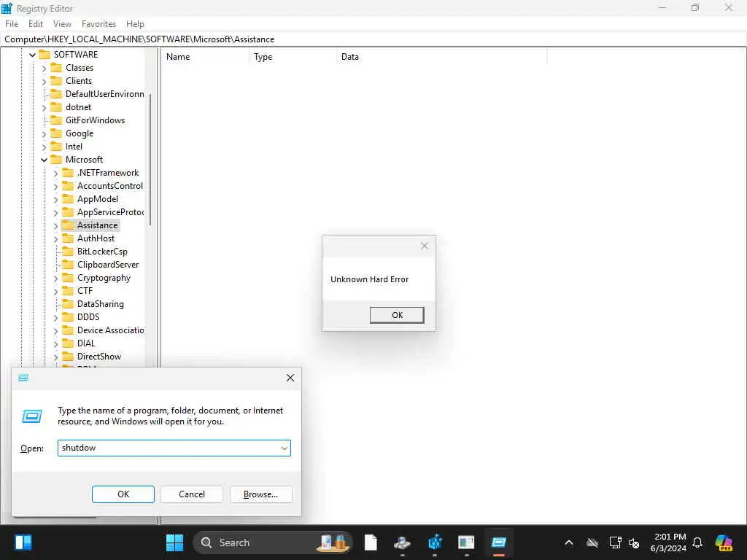Image resolution: width=747 pixels, height=560 pixels.
Task: Select the Classes folder icon
Action: click(56, 68)
